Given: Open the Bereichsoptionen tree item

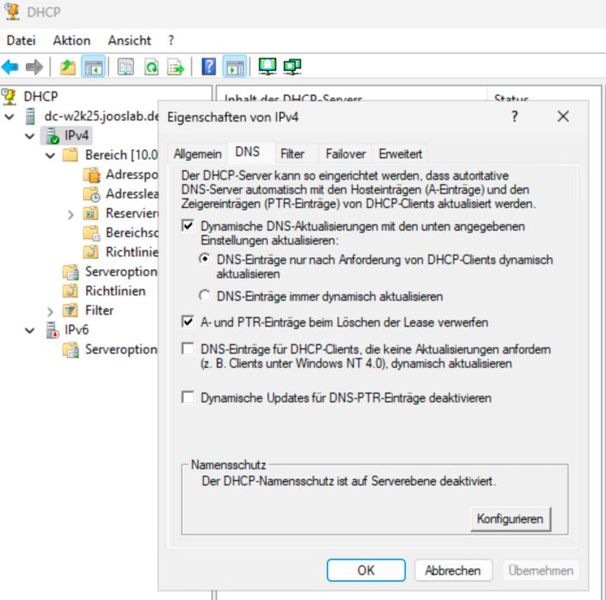Looking at the screenshot, I should pos(132,232).
